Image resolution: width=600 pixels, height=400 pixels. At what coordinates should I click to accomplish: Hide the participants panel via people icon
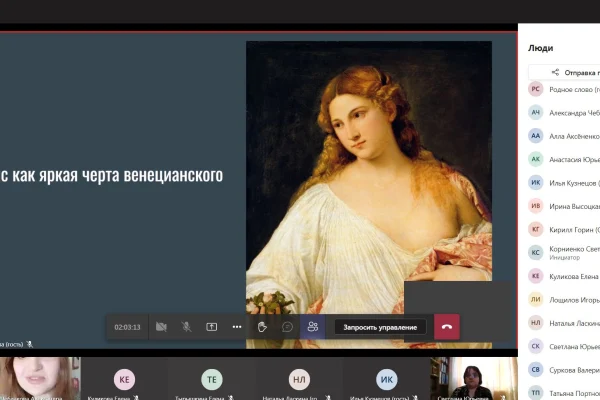(313, 326)
